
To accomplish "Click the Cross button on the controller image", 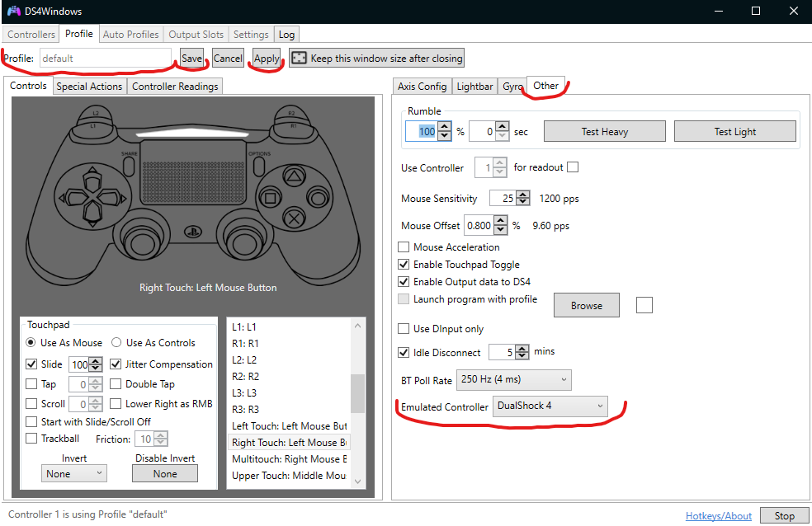I will (294, 218).
